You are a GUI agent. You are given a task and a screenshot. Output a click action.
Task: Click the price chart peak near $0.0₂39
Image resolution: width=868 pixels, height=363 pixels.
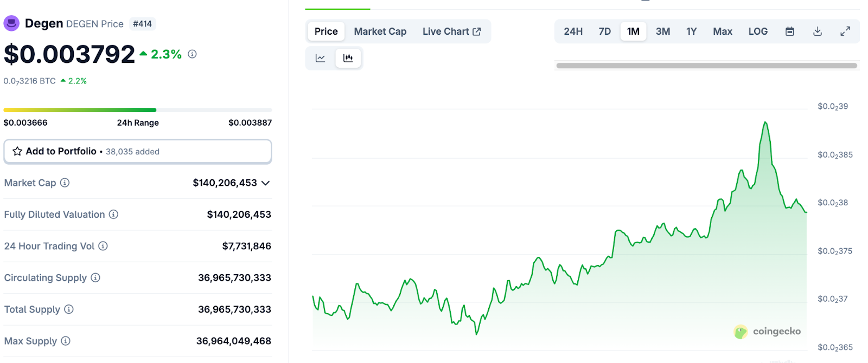765,123
